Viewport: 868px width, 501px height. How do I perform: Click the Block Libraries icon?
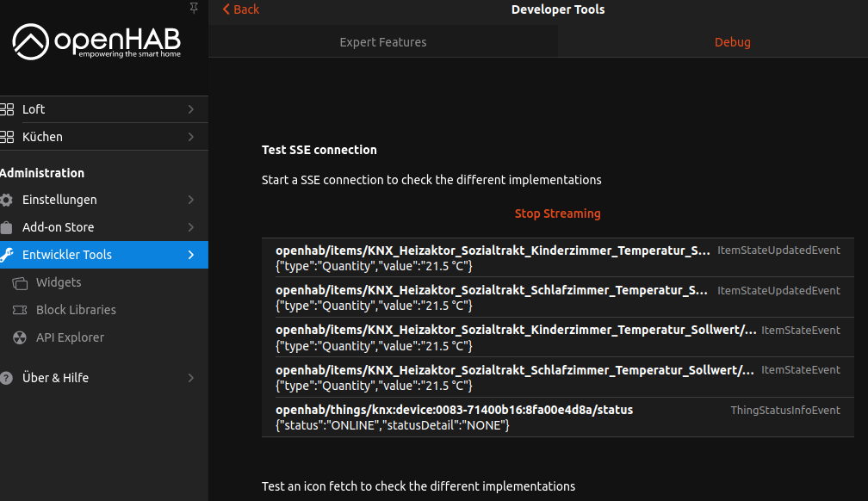pyautogui.click(x=20, y=310)
